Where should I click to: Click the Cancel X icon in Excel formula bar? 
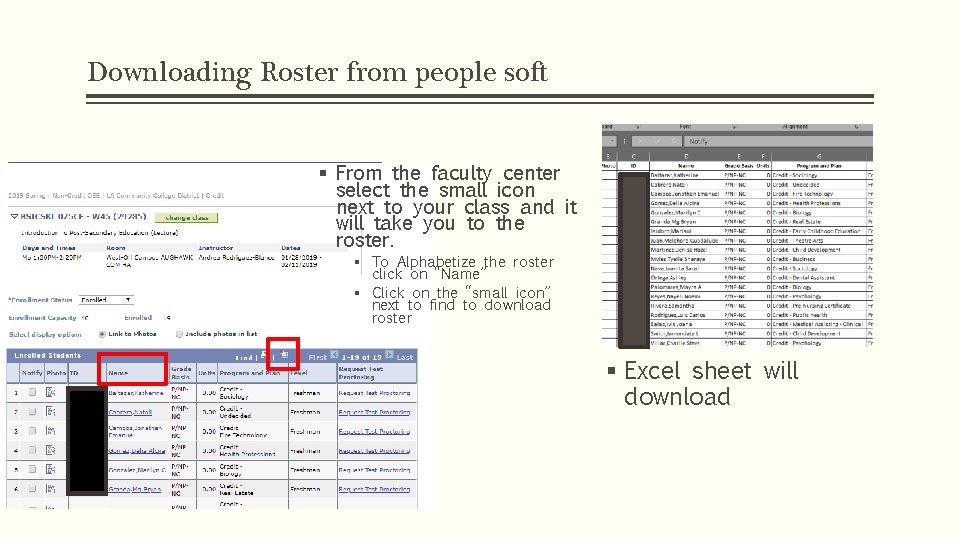pyautogui.click(x=640, y=141)
